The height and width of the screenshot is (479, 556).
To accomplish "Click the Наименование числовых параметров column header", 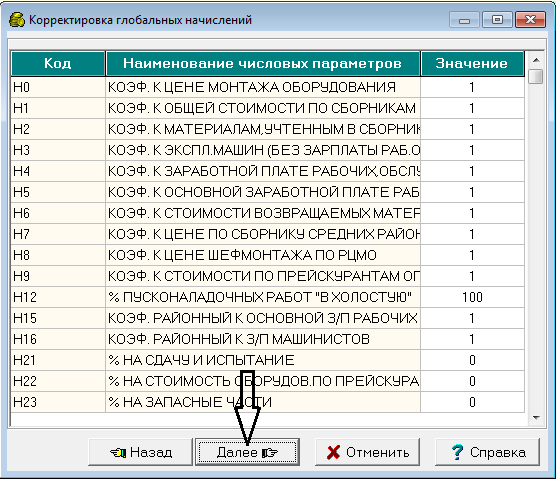I will coord(263,63).
